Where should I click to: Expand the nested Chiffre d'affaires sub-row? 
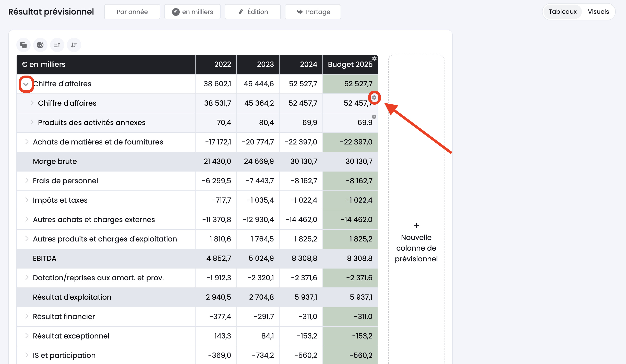[x=32, y=103]
